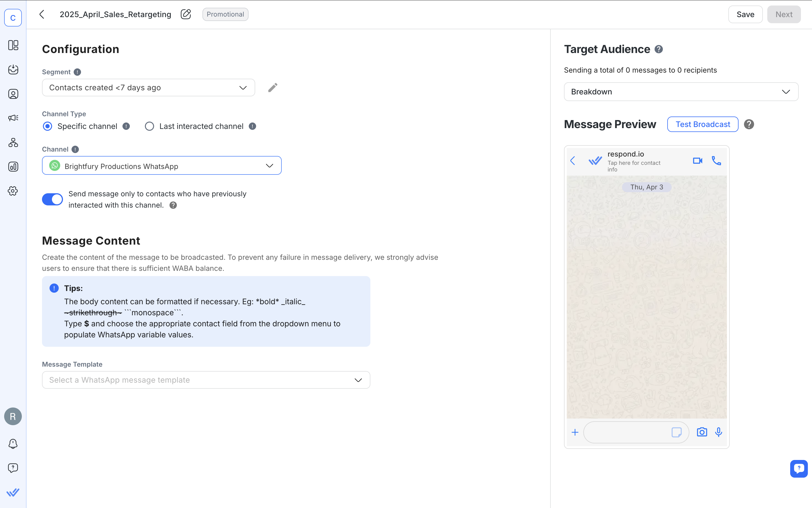Open the Segment dropdown
The width and height of the screenshot is (812, 508).
pyautogui.click(x=148, y=88)
